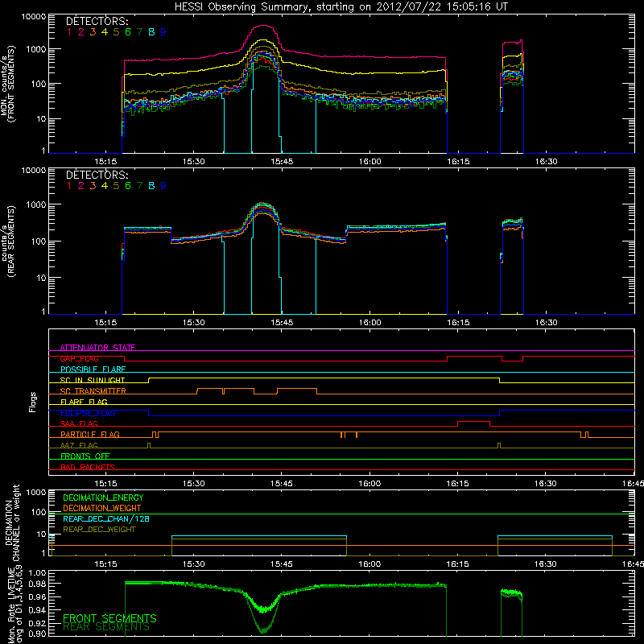Screen dimensions: 644x644
Task: Click the DECIMATION CHANNEL or weight axis title
Action: pyautogui.click(x=11, y=522)
